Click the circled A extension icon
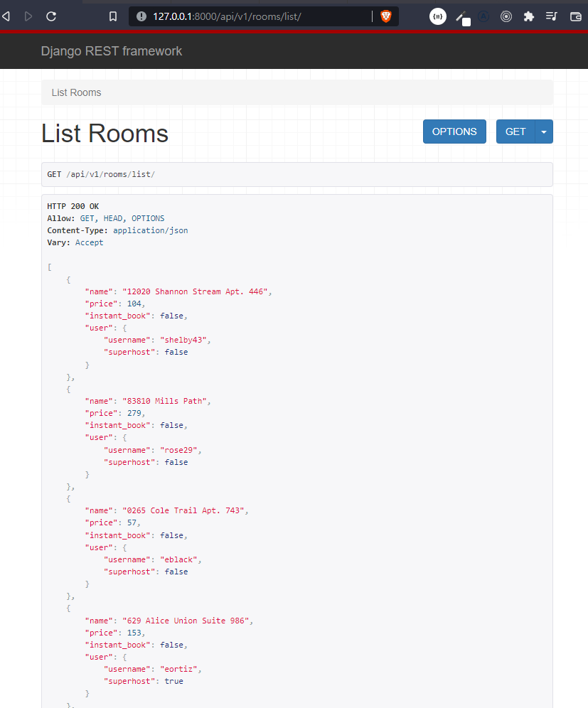This screenshot has height=708, width=588. pyautogui.click(x=483, y=17)
